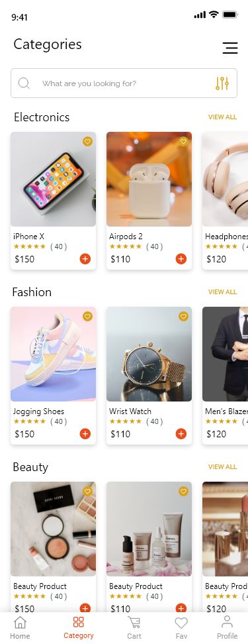The height and width of the screenshot is (644, 248).
Task: Go to the Profile tab
Action: click(x=227, y=628)
